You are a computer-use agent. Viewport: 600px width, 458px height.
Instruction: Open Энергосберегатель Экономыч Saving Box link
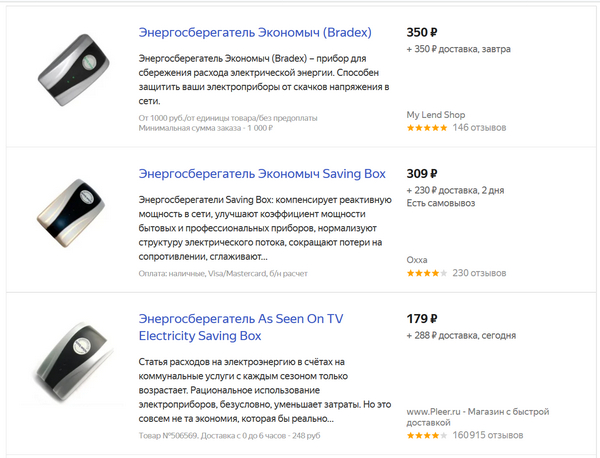[x=262, y=173]
